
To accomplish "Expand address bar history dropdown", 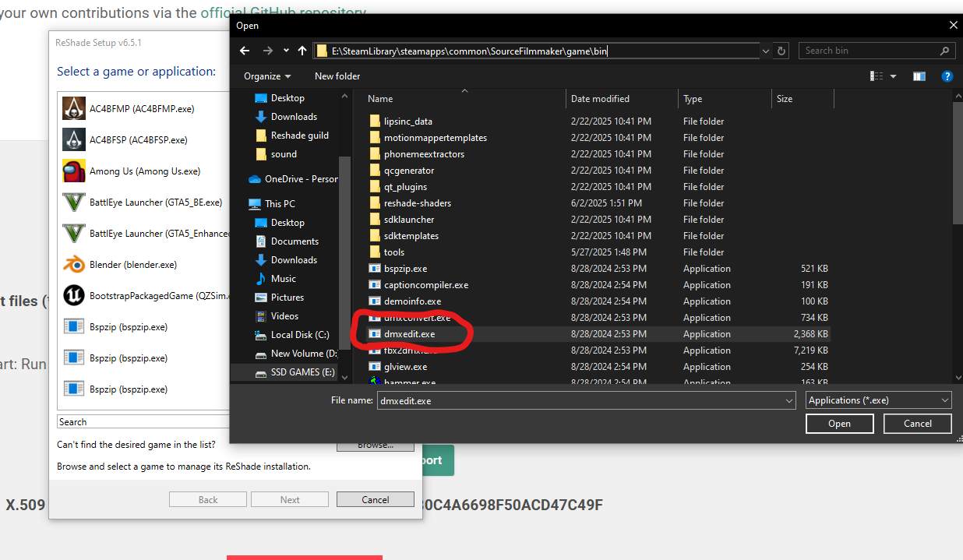I will coord(765,51).
